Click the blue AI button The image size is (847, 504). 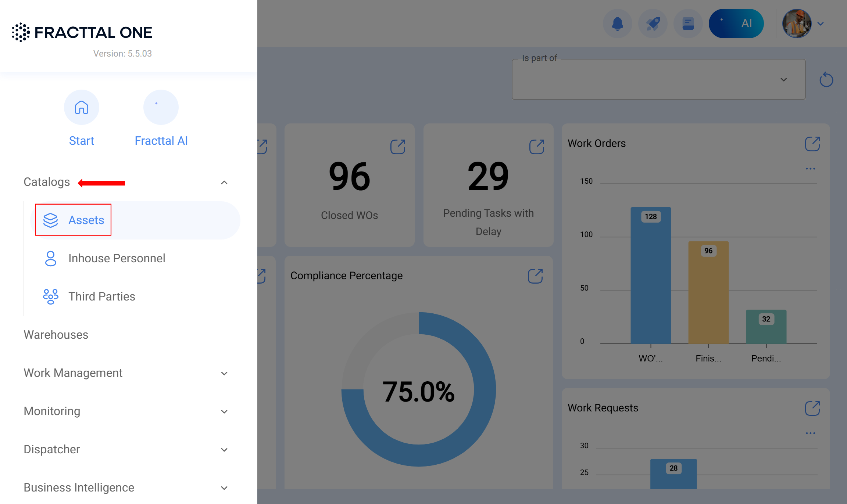(736, 24)
